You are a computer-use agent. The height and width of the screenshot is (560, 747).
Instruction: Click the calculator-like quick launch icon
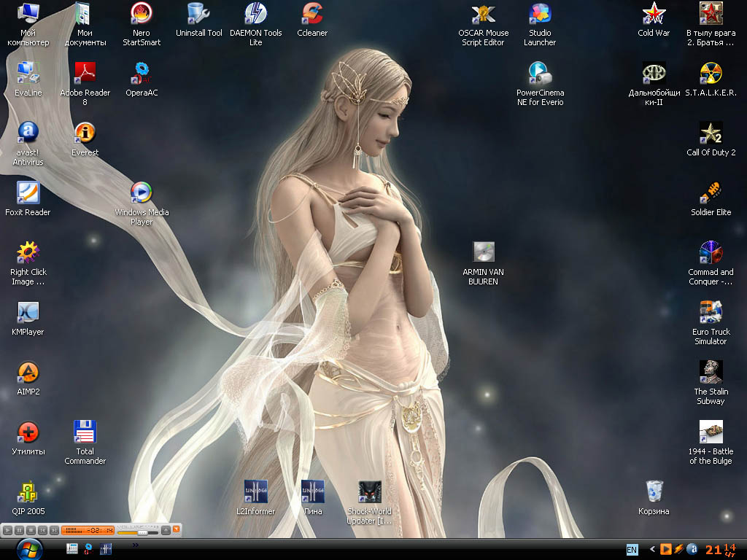point(72,548)
